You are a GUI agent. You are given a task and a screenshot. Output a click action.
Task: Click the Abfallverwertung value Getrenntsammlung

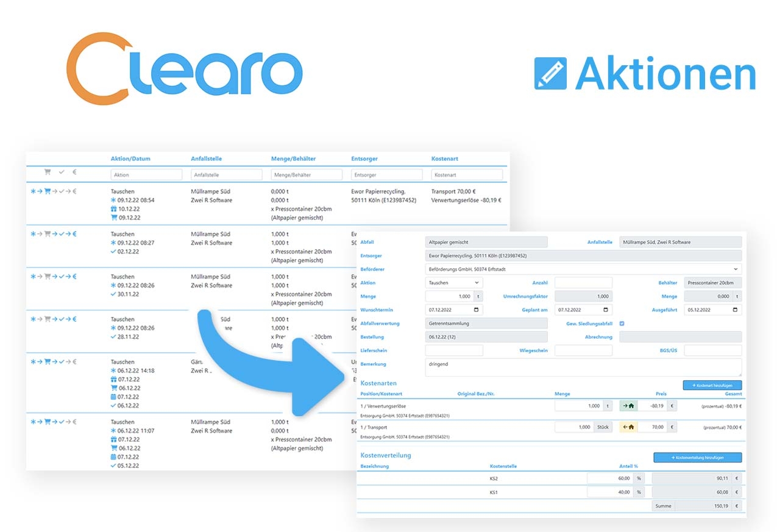[x=486, y=324]
